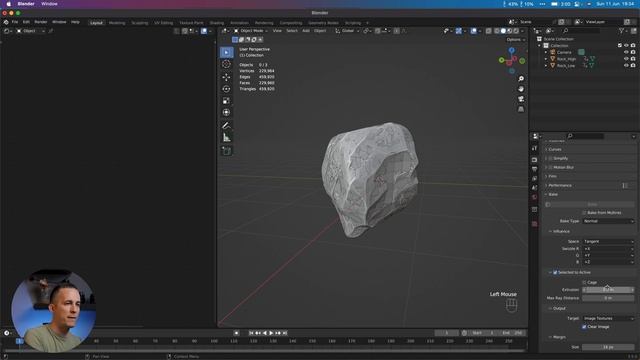Open the Texture properties tab icon
Image resolution: width=640 pixels, height=360 pixels.
(534, 224)
